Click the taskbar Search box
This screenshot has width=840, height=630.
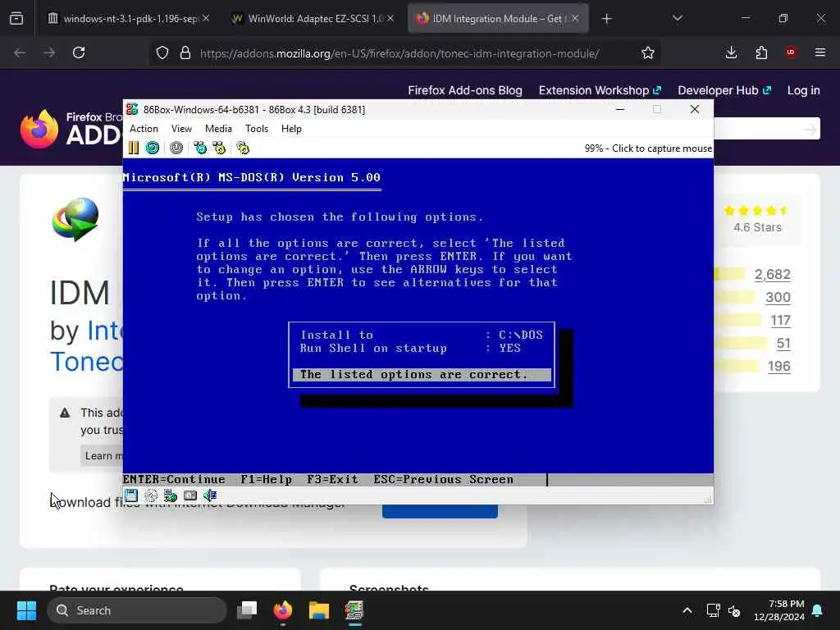click(137, 610)
